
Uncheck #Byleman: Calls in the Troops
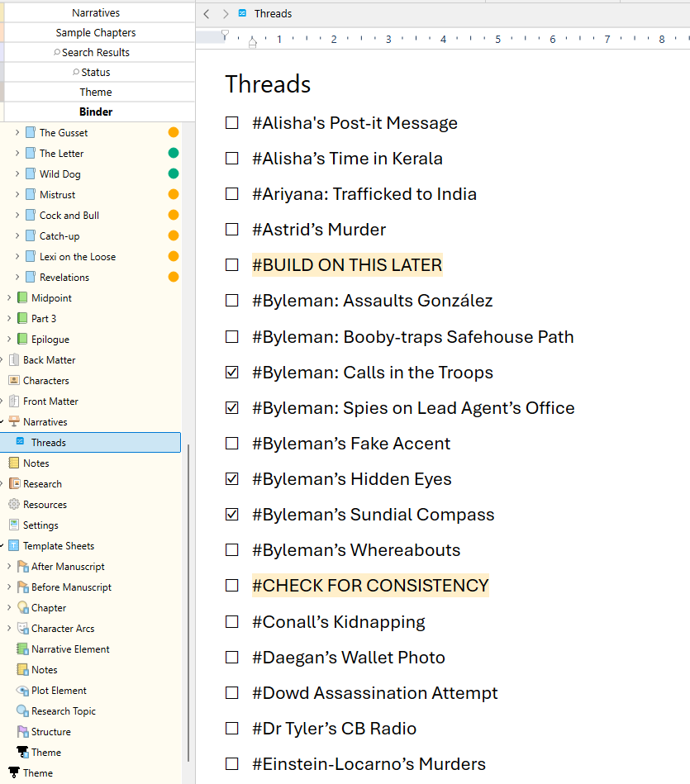click(232, 373)
